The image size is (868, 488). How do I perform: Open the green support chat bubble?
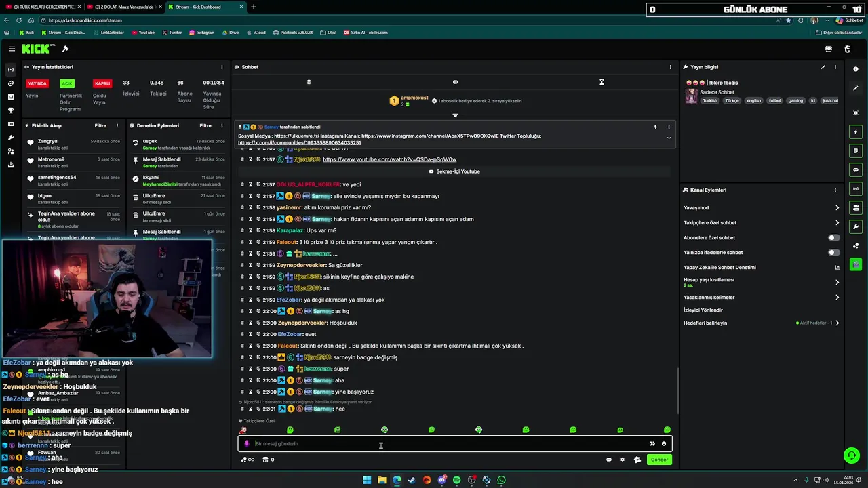tap(851, 455)
